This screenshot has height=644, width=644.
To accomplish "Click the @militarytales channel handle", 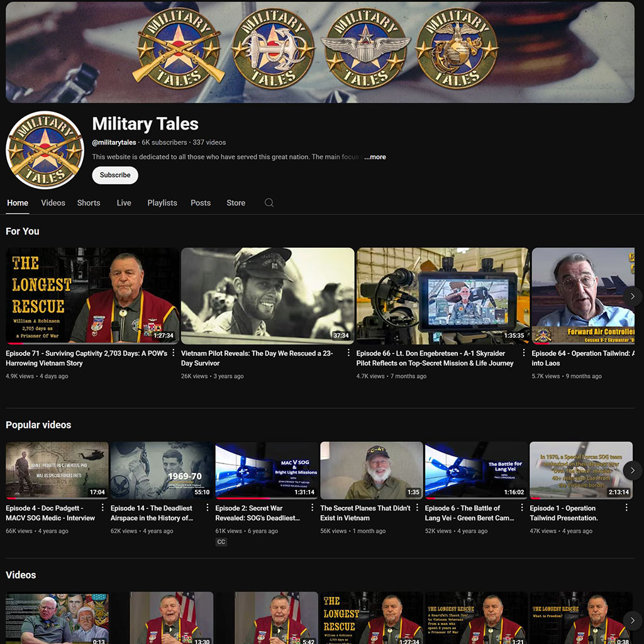I will tap(114, 143).
